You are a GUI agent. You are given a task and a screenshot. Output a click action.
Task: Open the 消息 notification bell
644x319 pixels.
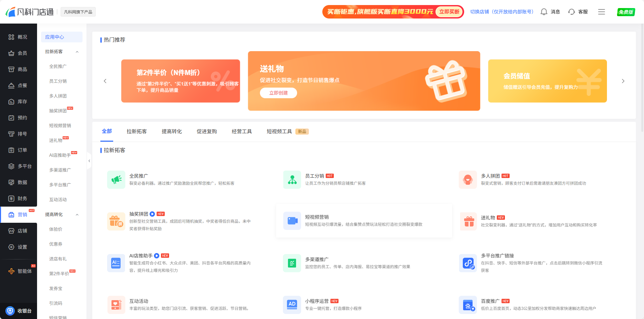[544, 11]
